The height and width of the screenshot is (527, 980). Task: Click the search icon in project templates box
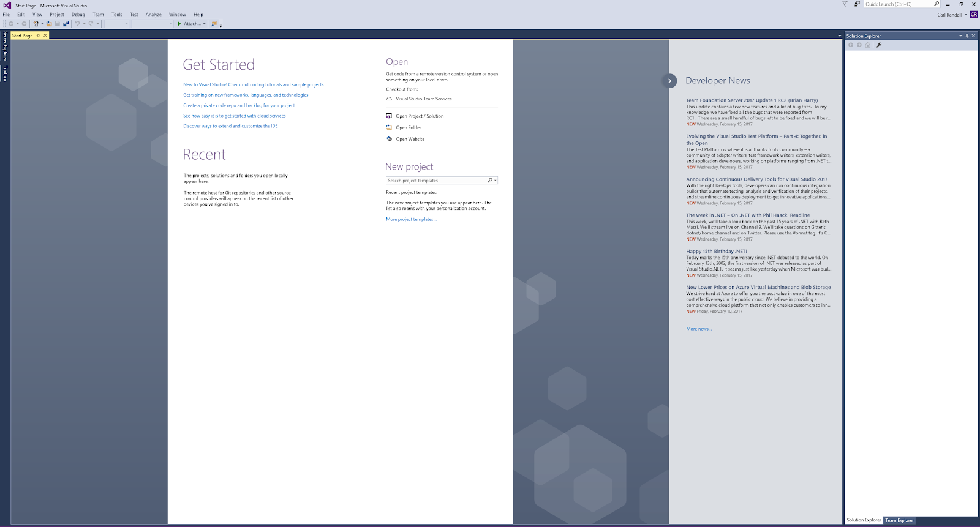point(489,180)
